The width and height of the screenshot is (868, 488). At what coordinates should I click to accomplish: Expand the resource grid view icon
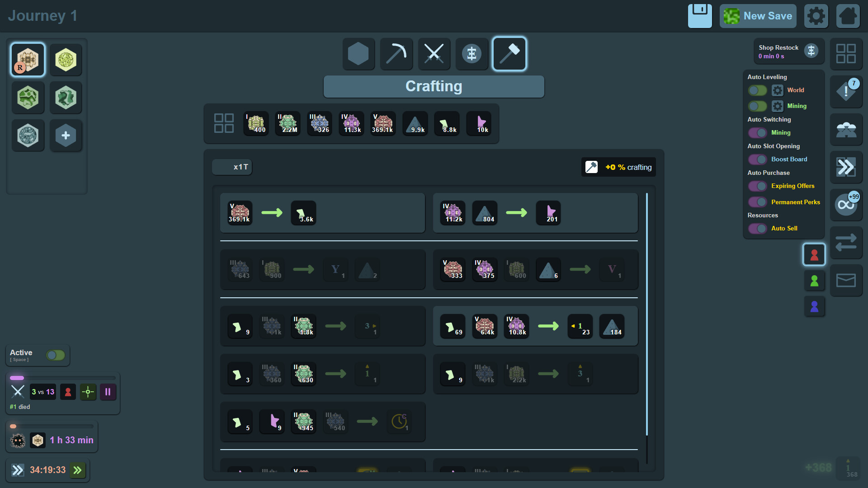[224, 123]
